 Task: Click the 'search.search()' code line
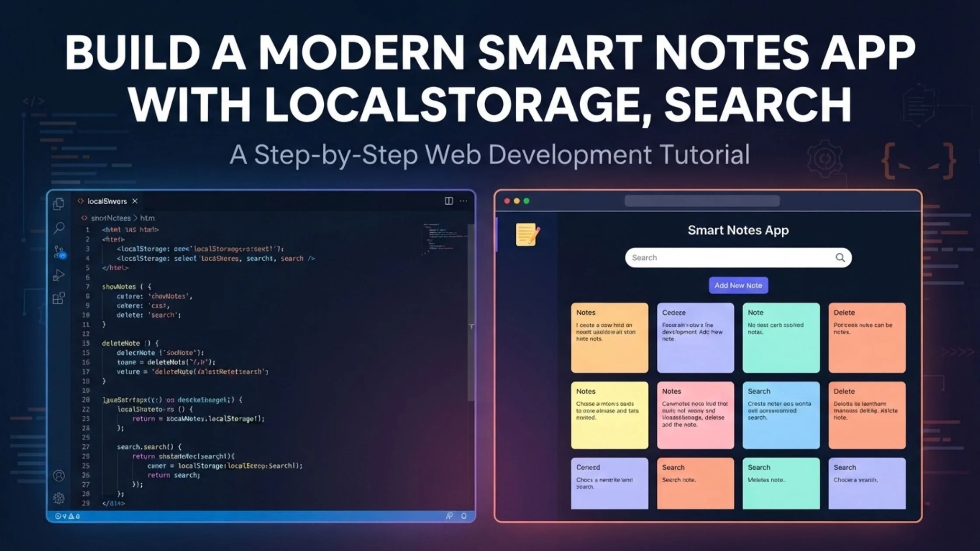click(149, 447)
